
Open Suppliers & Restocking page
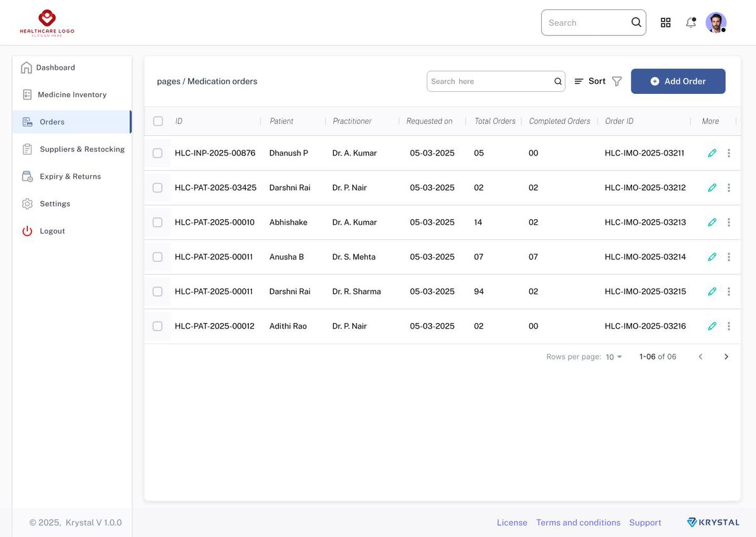click(x=72, y=149)
